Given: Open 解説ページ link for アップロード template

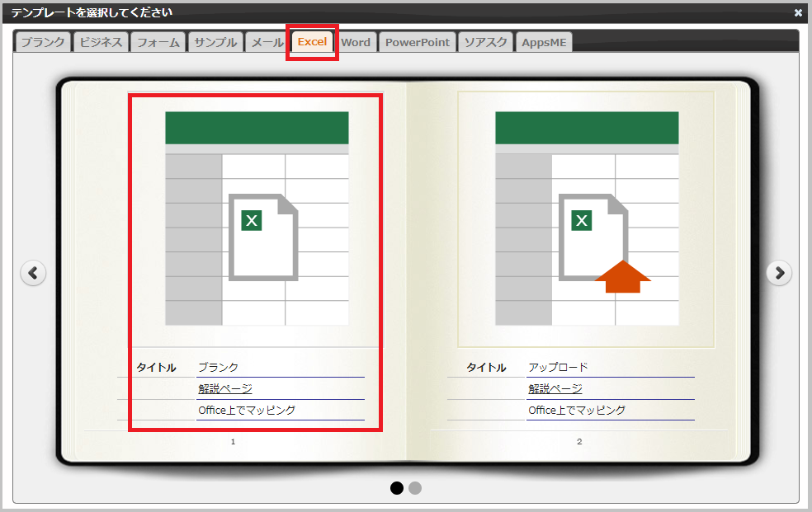Looking at the screenshot, I should tap(555, 389).
